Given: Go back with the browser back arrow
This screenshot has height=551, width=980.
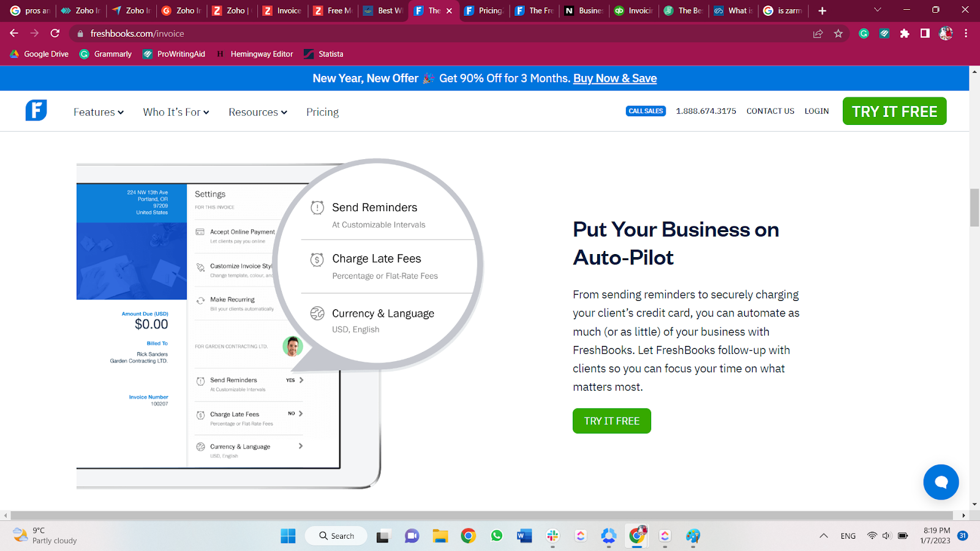Looking at the screenshot, I should coord(14,34).
